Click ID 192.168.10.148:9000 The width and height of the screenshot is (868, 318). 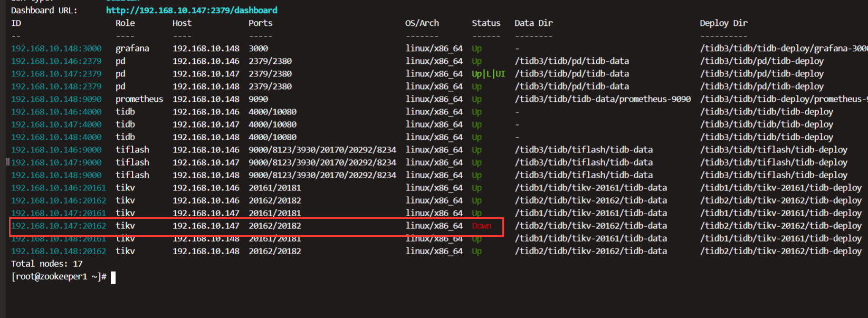(x=56, y=175)
